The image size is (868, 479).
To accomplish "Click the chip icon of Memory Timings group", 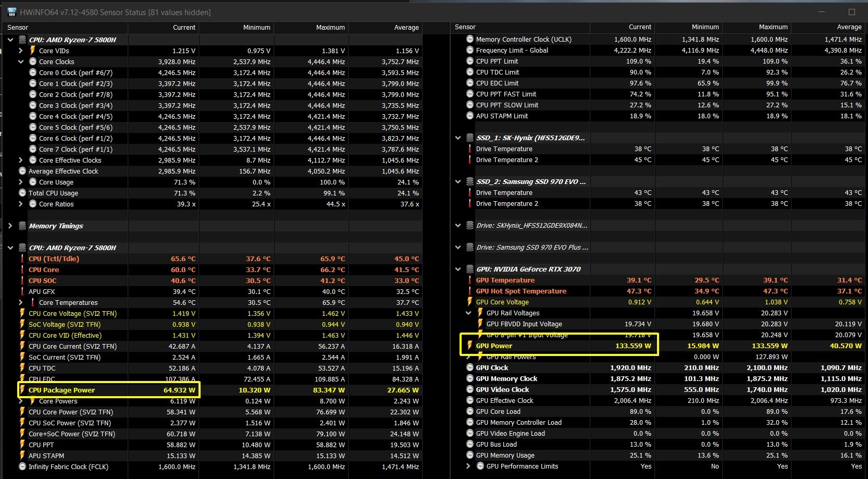I will coord(22,226).
